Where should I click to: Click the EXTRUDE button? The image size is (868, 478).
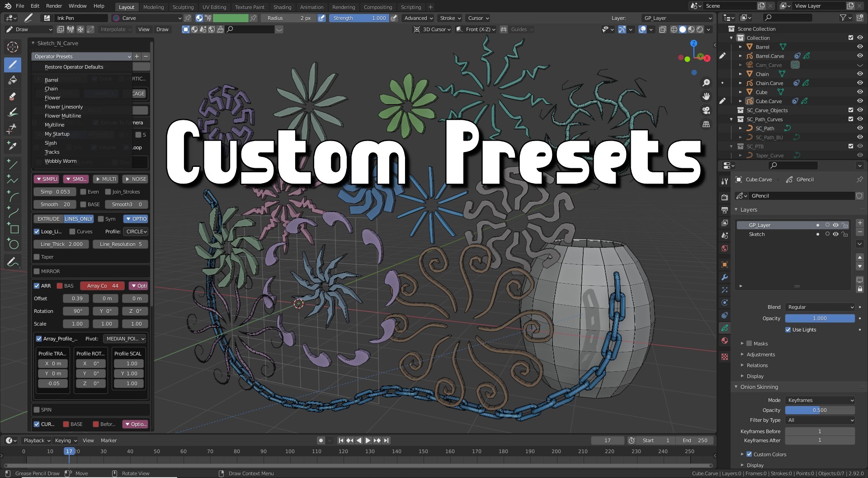[48, 219]
